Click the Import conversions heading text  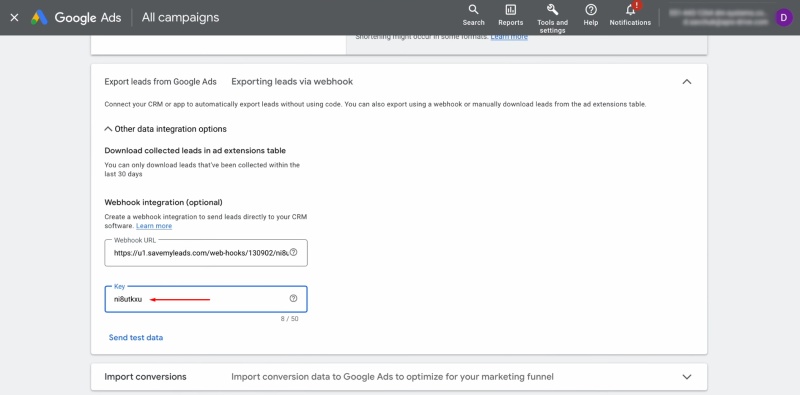click(x=145, y=377)
